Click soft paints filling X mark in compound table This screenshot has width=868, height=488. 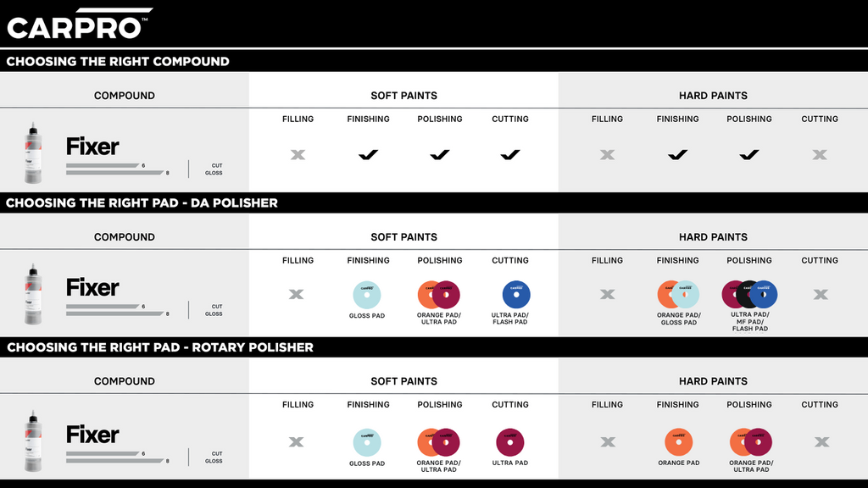pyautogui.click(x=298, y=155)
